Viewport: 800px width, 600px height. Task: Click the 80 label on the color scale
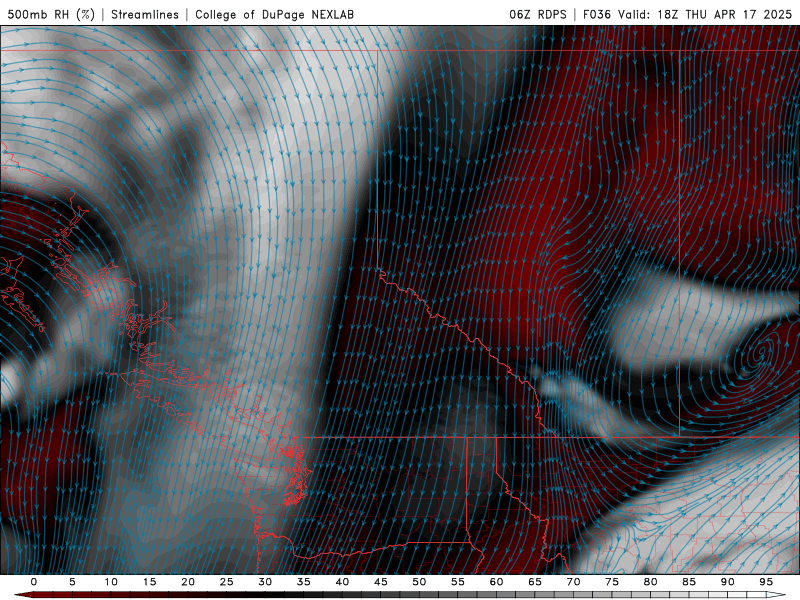650,582
